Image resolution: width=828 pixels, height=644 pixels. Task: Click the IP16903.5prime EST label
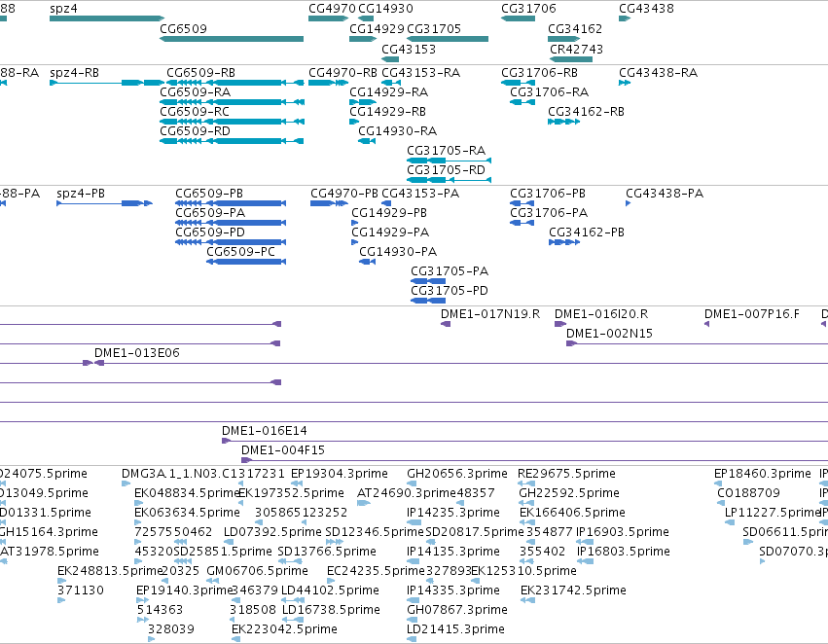tap(623, 531)
